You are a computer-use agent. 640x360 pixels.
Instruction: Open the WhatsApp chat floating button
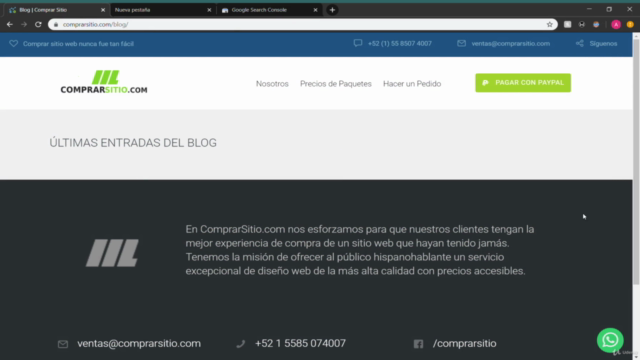610,340
